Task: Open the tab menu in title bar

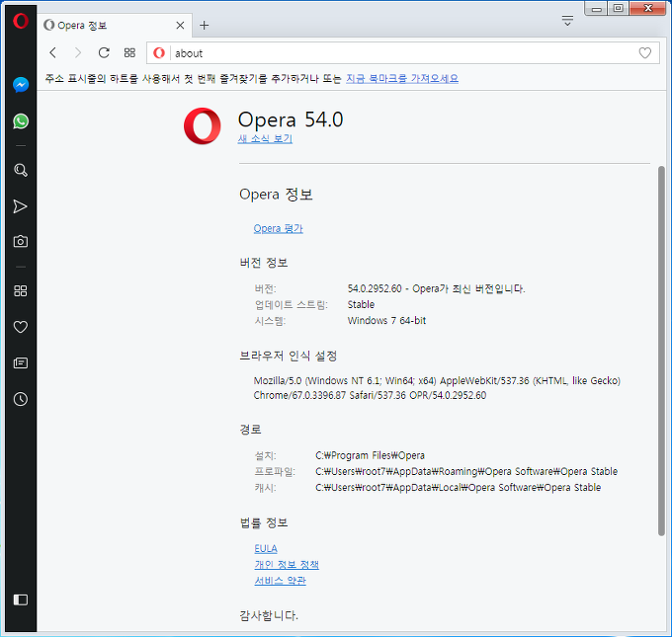Action: click(567, 21)
